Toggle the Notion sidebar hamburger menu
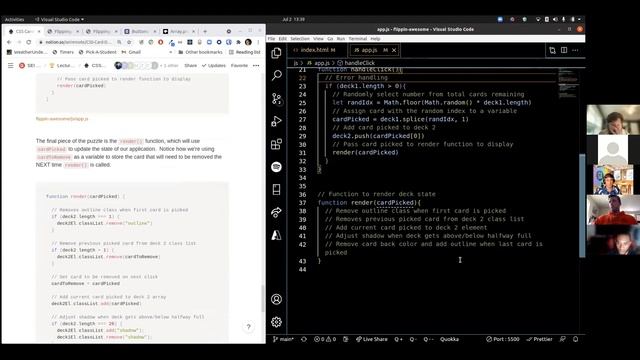The height and width of the screenshot is (360, 640). coord(11,65)
